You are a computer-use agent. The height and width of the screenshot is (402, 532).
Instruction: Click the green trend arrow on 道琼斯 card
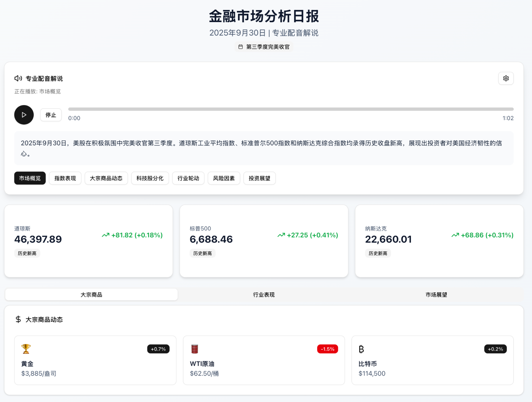point(105,235)
